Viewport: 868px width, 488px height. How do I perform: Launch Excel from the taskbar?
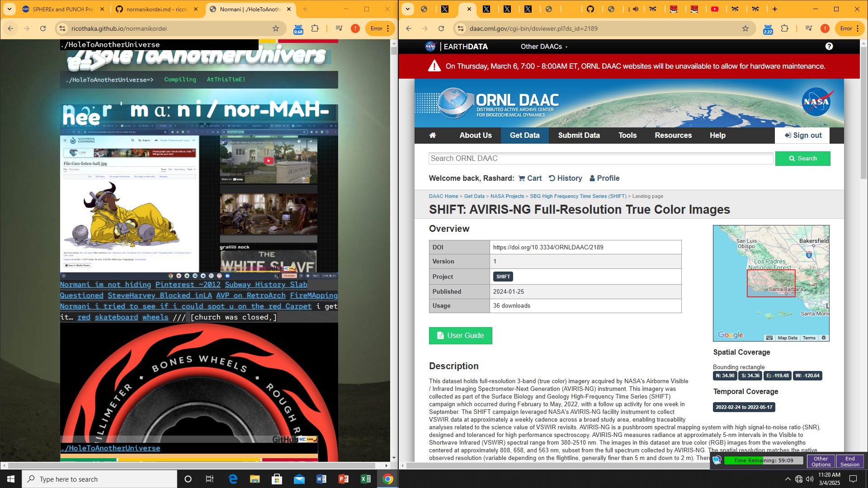[366, 479]
